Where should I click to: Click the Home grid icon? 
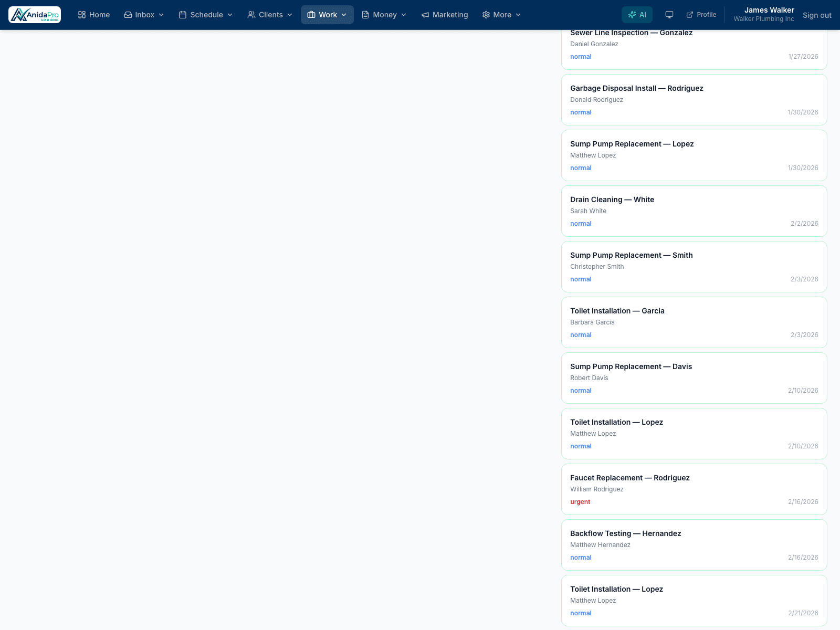82,15
